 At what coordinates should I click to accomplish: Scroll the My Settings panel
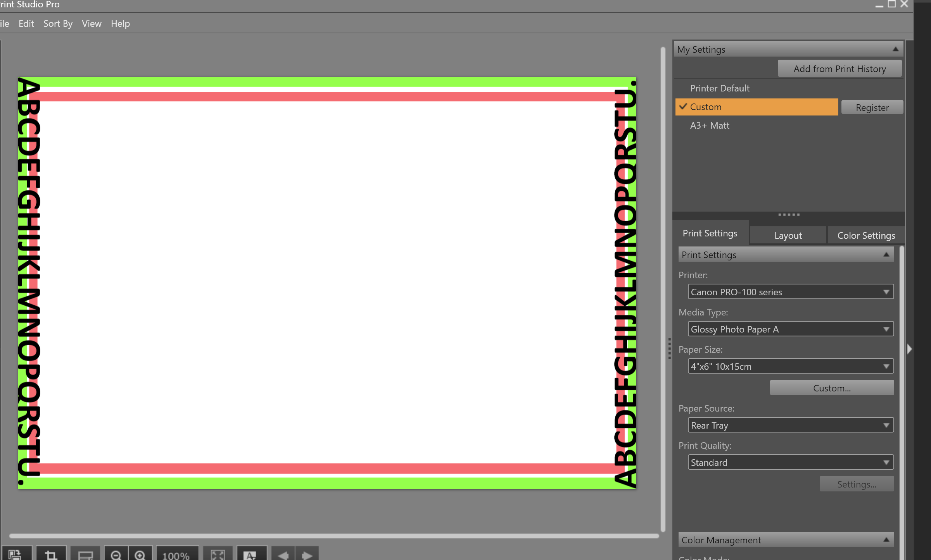pos(896,48)
